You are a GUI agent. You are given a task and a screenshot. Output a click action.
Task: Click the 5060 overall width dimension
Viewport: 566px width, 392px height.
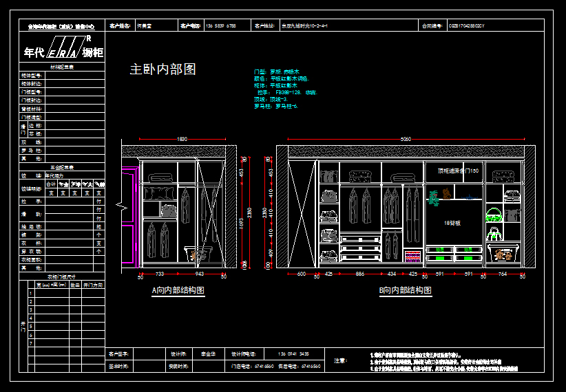point(406,140)
